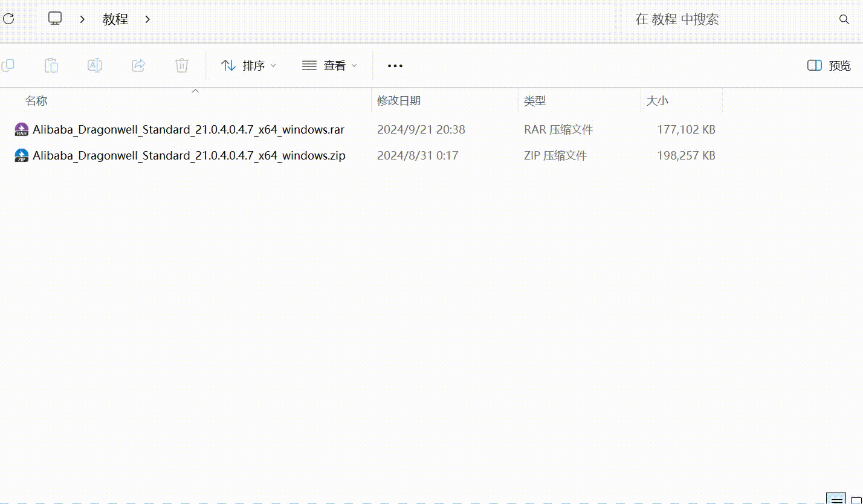The height and width of the screenshot is (504, 863).
Task: Click the Refresh icon in the address bar
Action: [8, 19]
